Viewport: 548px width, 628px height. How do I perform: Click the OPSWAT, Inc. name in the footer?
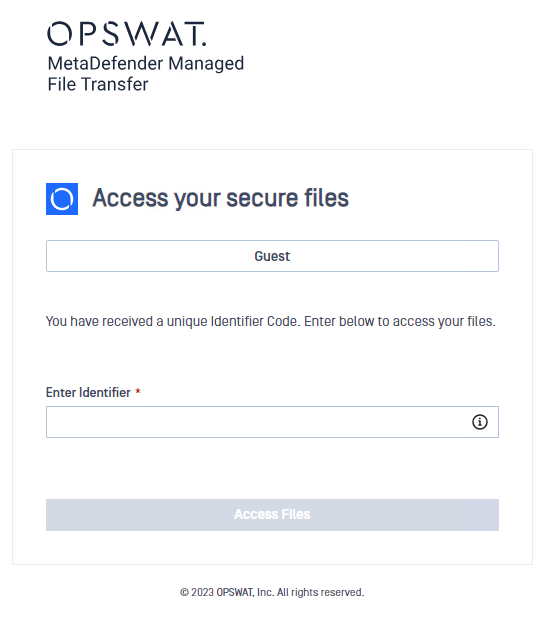pos(245,592)
